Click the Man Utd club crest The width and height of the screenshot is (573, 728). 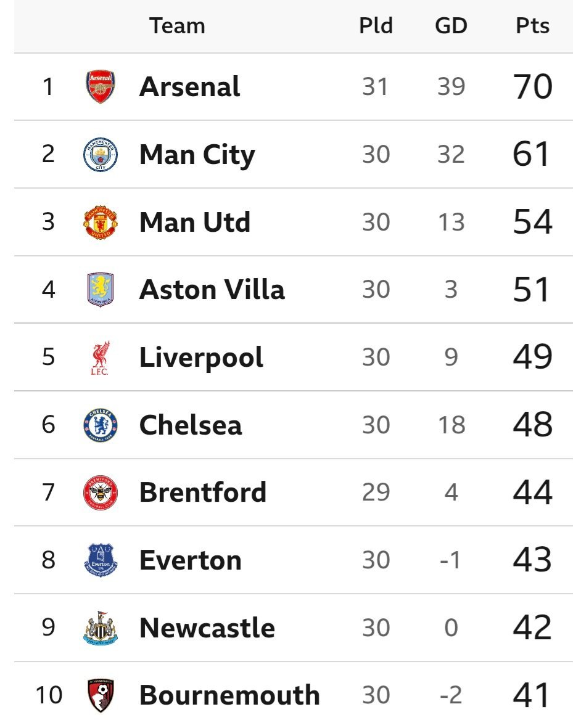tap(101, 222)
